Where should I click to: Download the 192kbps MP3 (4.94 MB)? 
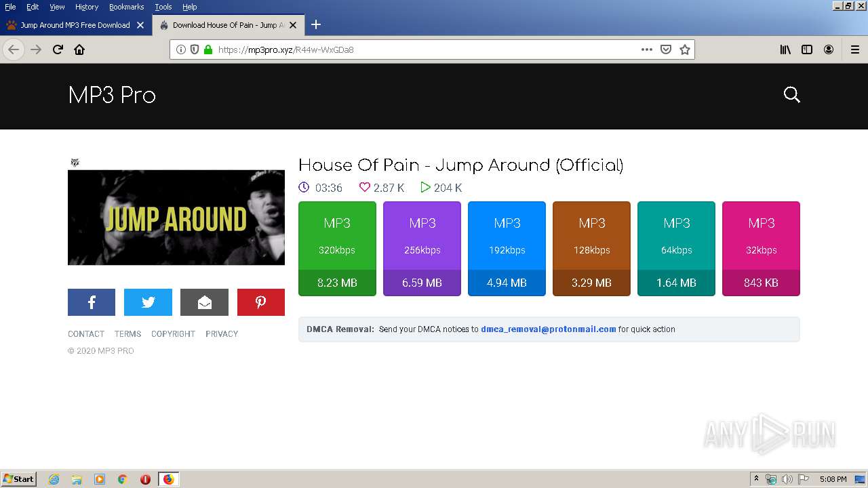pyautogui.click(x=507, y=249)
